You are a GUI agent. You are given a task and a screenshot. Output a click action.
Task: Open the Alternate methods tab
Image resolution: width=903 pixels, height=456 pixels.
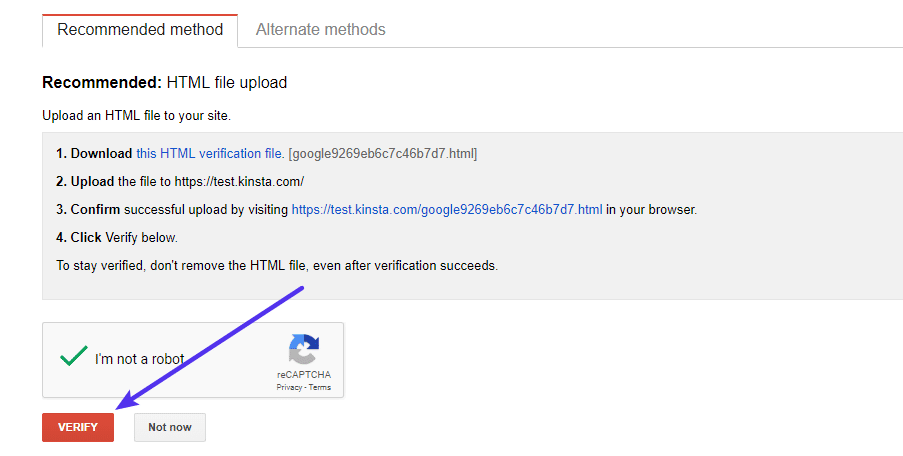321,30
